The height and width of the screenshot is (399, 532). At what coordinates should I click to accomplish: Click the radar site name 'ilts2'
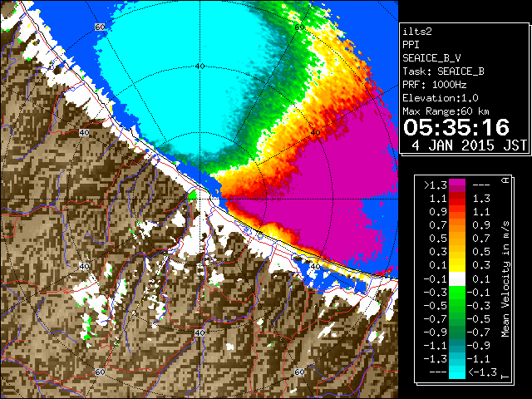coord(417,32)
